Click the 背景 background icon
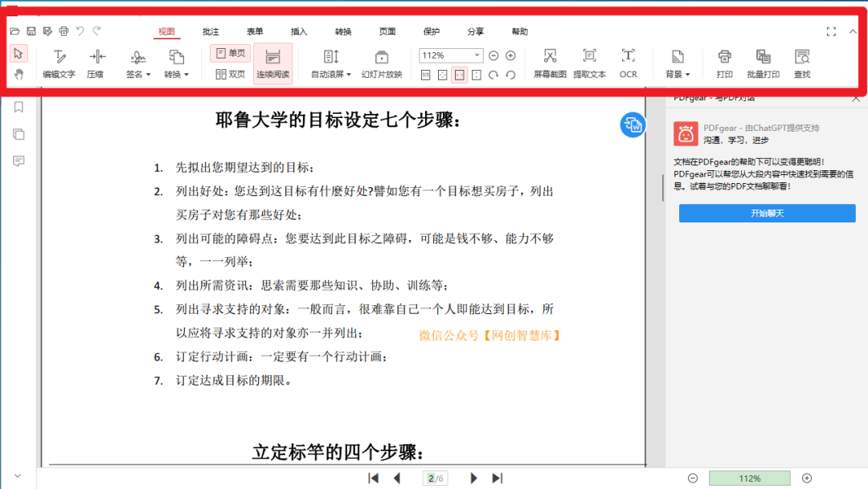Viewport: 868px width, 489px height. point(677,57)
